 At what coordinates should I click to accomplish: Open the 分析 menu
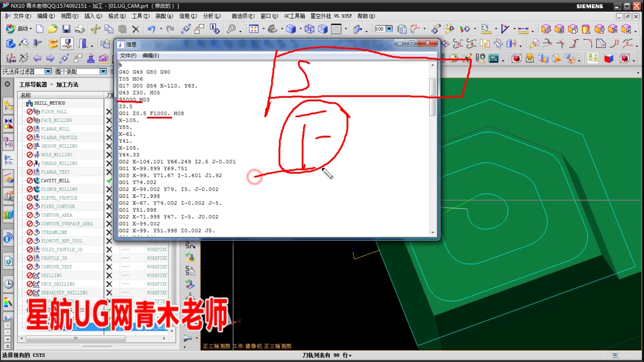point(211,16)
